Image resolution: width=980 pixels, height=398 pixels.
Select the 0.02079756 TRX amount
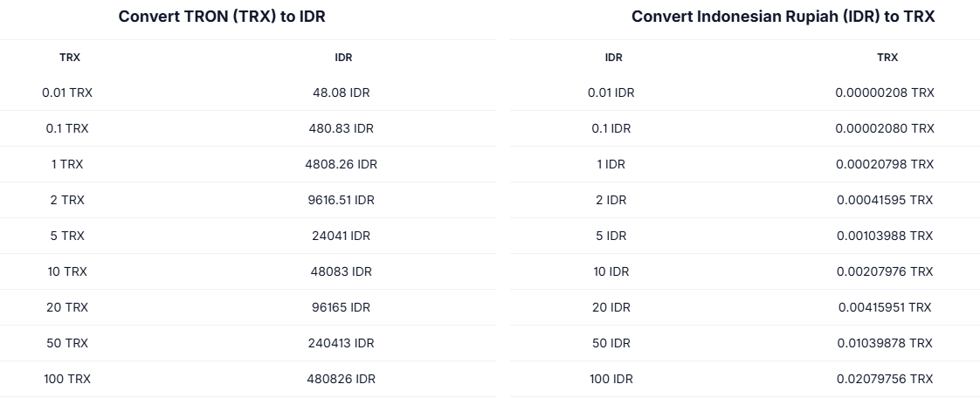(x=885, y=379)
